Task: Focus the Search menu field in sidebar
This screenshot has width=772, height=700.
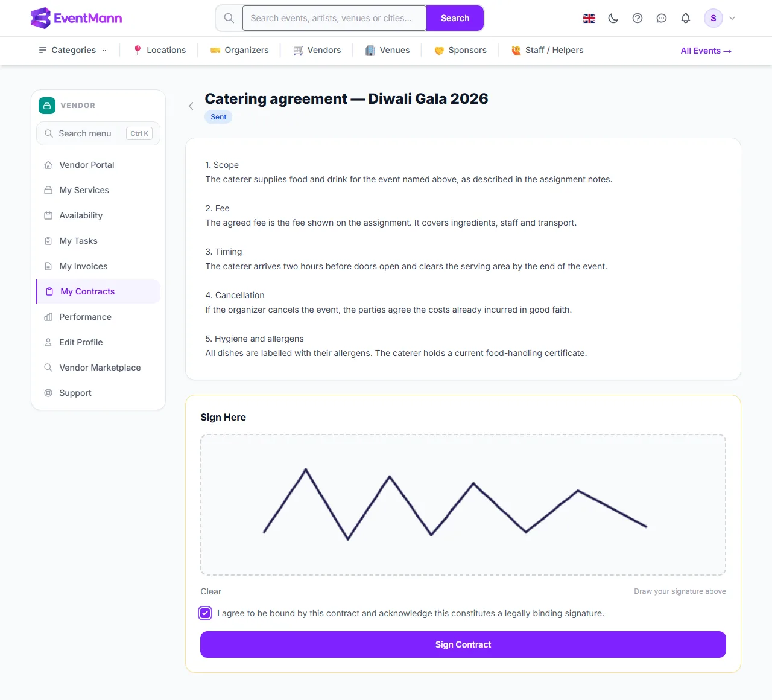Action: click(x=98, y=133)
